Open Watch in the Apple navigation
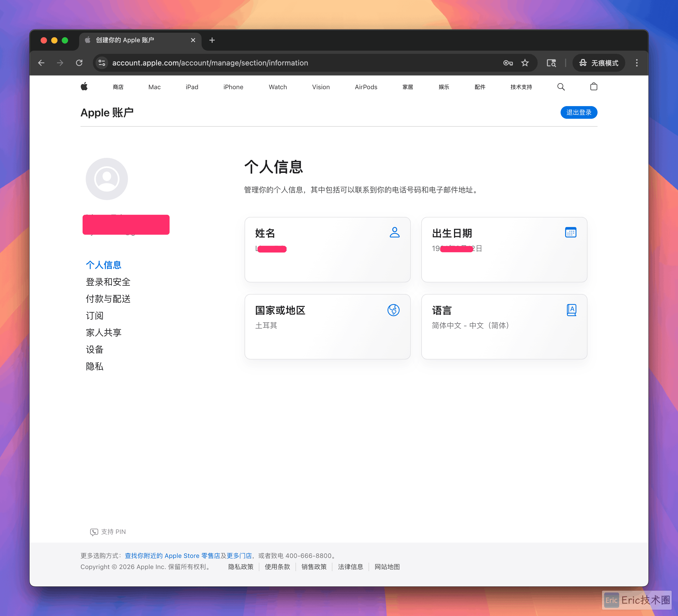678x616 pixels. coord(278,87)
